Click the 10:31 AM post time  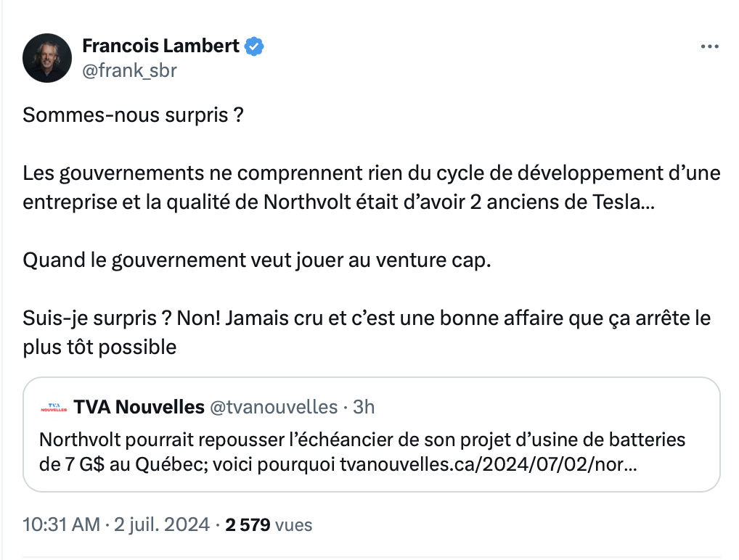pyautogui.click(x=61, y=524)
